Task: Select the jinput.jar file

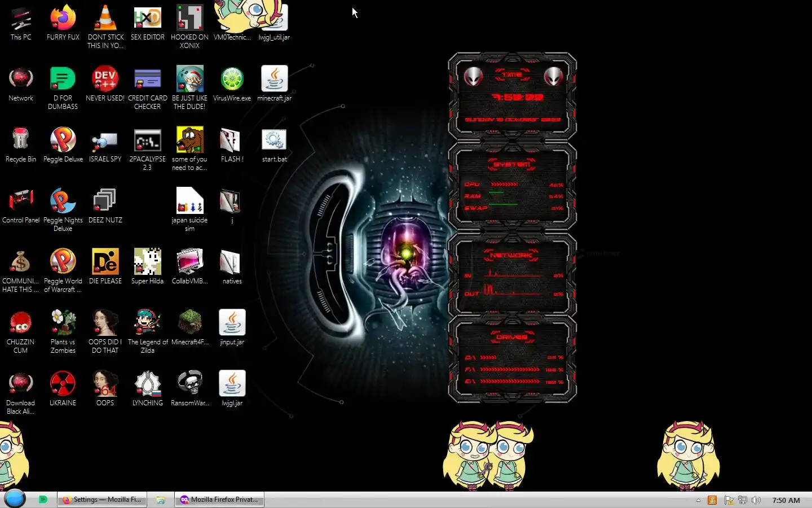Action: click(x=232, y=327)
